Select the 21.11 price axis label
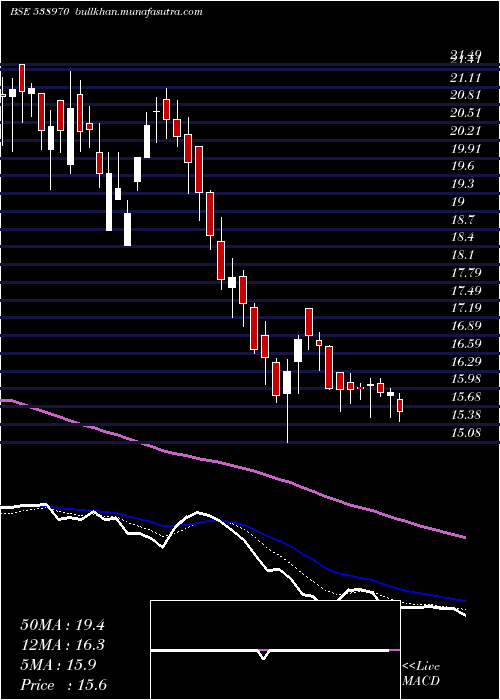This screenshot has width=500, height=700. [x=465, y=78]
